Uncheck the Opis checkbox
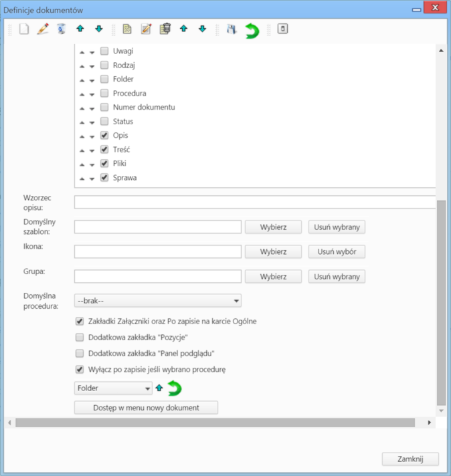The height and width of the screenshot is (476, 451). click(104, 136)
